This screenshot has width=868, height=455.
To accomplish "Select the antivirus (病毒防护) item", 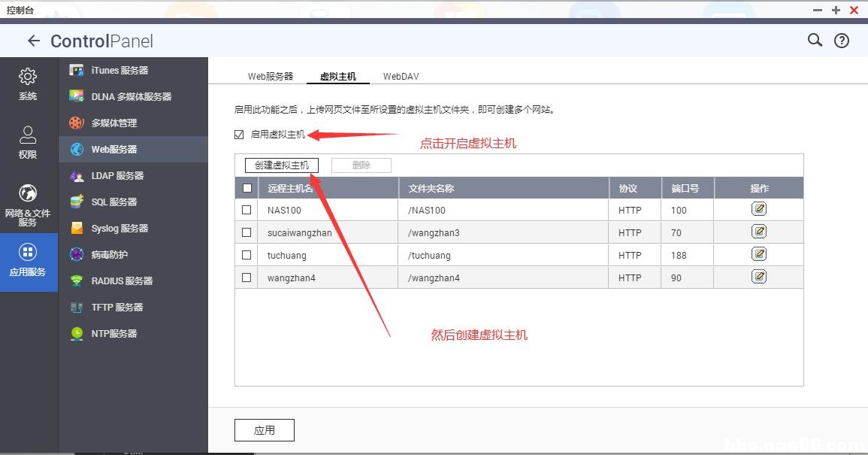I will [109, 254].
